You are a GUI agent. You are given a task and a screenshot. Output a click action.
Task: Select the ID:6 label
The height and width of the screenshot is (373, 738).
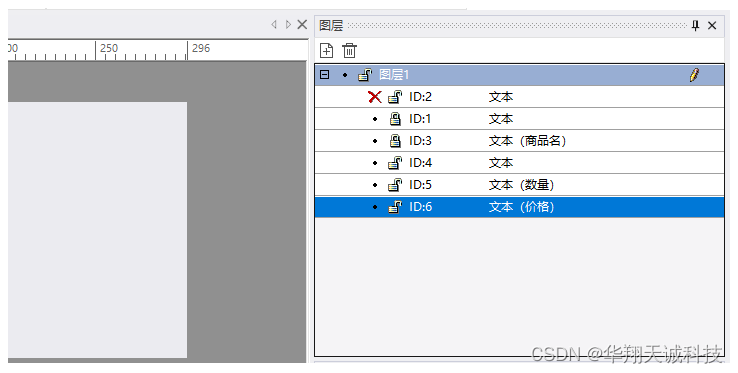tap(420, 207)
